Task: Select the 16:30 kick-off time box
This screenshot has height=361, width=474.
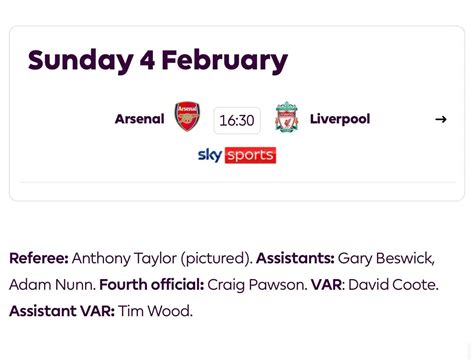Action: coord(237,120)
